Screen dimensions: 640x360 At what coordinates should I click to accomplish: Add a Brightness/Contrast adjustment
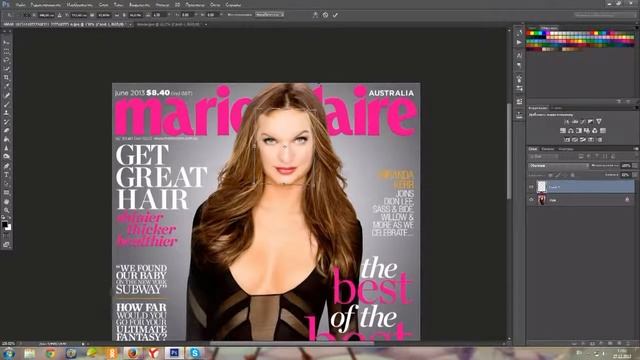(x=567, y=122)
